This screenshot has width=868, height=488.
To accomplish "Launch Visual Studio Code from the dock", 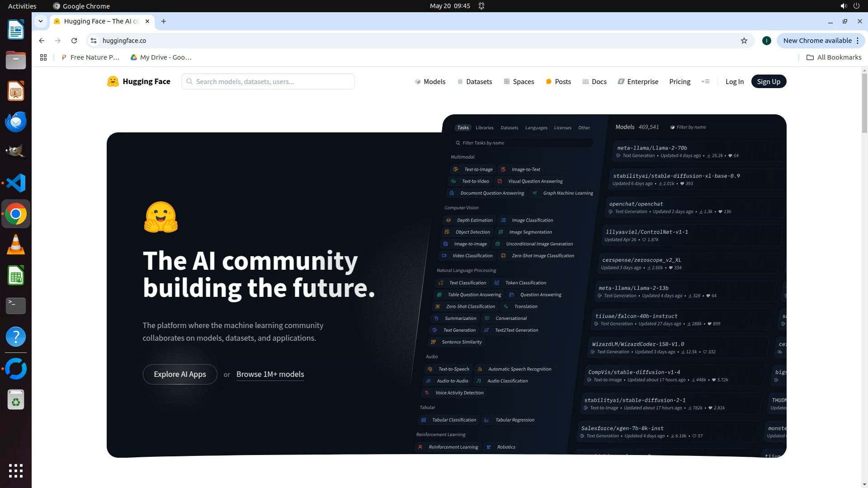I will pyautogui.click(x=16, y=183).
